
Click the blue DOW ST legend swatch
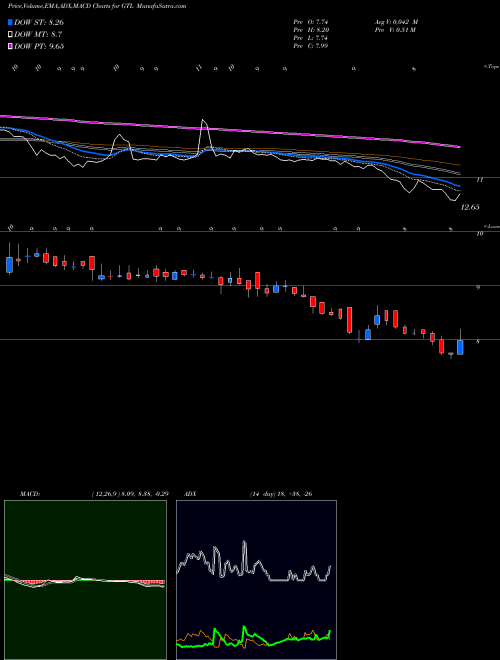point(10,22)
